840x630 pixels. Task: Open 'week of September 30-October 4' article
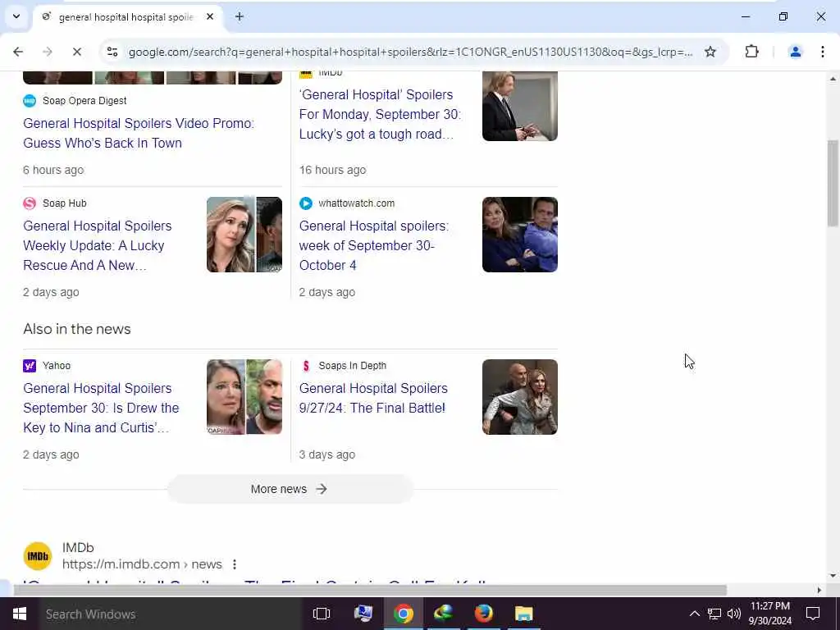[374, 245]
